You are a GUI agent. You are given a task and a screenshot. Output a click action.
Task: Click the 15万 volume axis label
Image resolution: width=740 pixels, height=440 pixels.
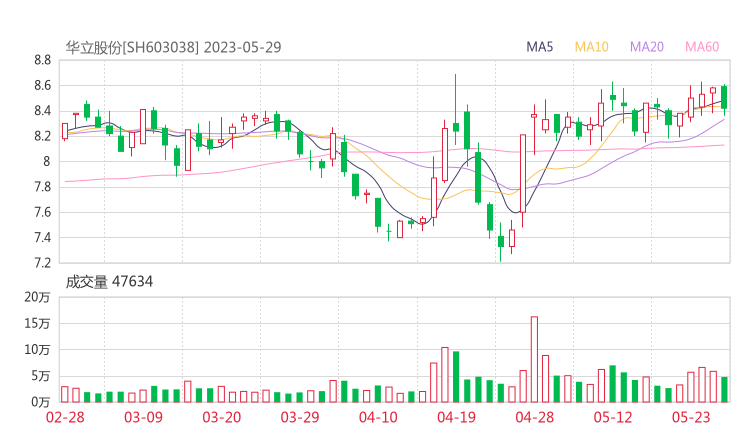pos(37,323)
